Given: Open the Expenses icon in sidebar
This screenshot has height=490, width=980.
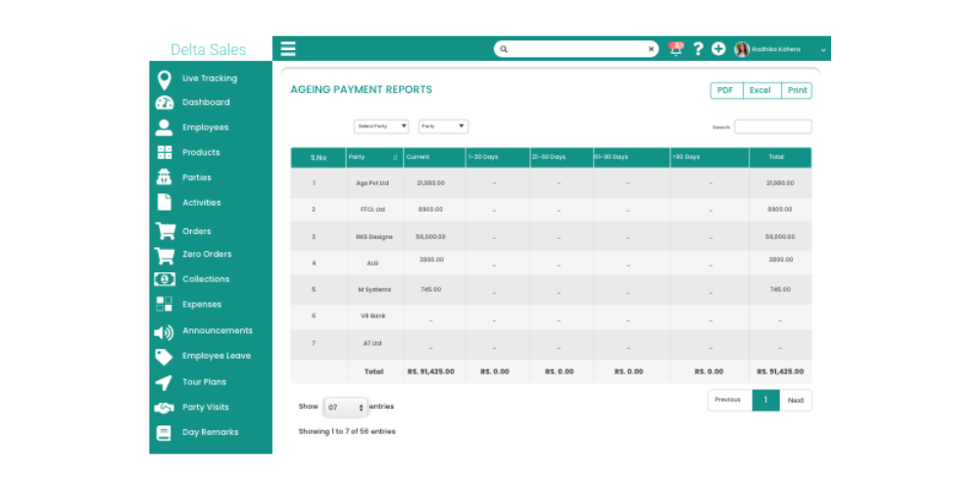Looking at the screenshot, I should (165, 305).
